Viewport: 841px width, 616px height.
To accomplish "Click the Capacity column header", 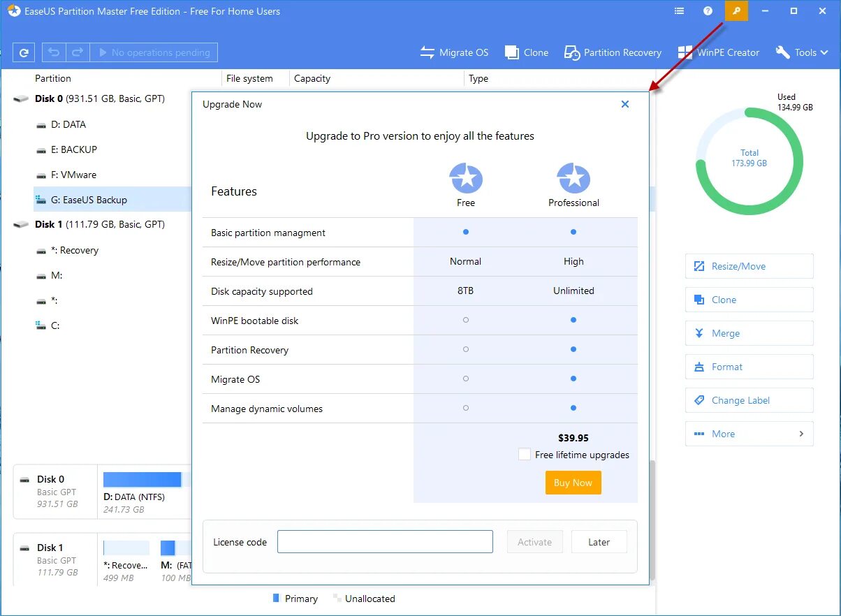I will pos(312,78).
